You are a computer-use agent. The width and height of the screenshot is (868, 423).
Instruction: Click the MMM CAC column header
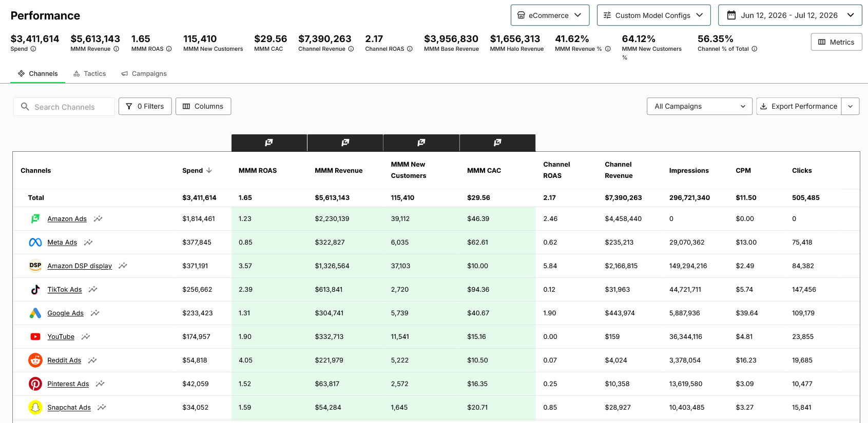tap(484, 171)
